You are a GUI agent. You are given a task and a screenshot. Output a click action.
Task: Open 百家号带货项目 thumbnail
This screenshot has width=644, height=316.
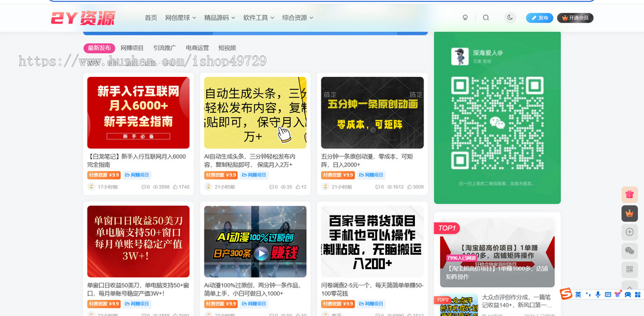coord(372,241)
